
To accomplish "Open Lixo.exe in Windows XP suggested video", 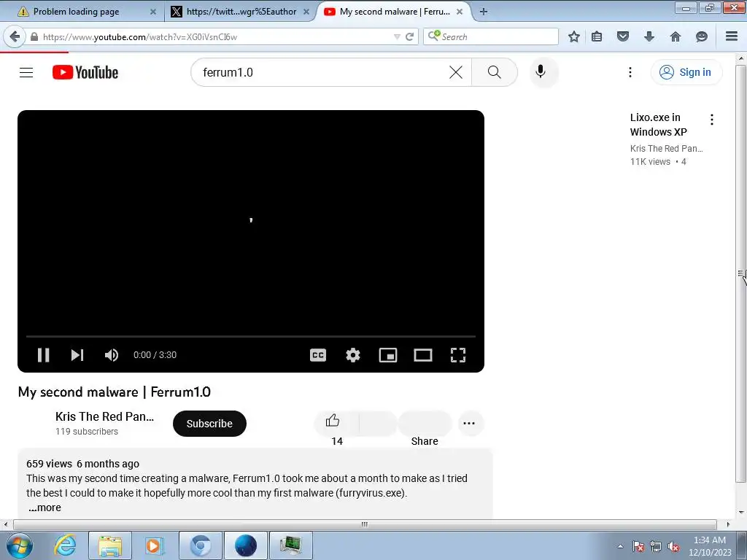I will (x=659, y=125).
